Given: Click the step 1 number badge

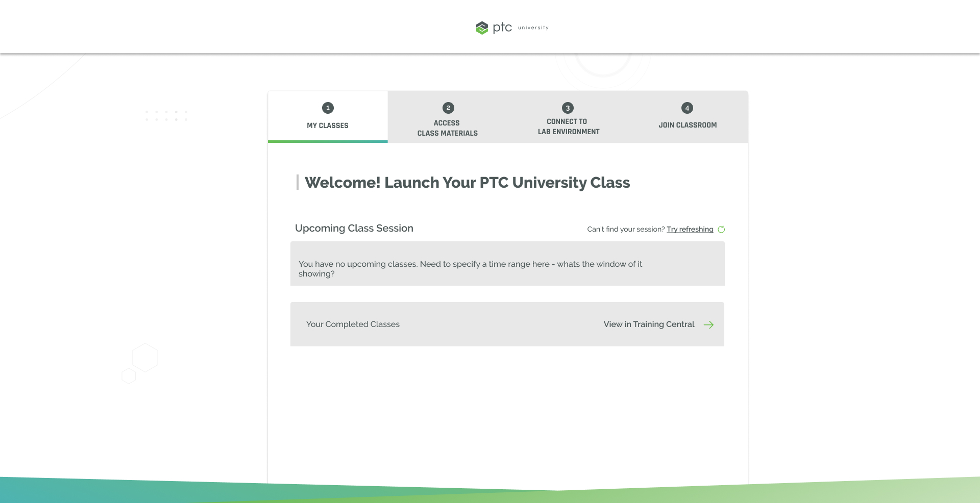Looking at the screenshot, I should click(x=328, y=108).
